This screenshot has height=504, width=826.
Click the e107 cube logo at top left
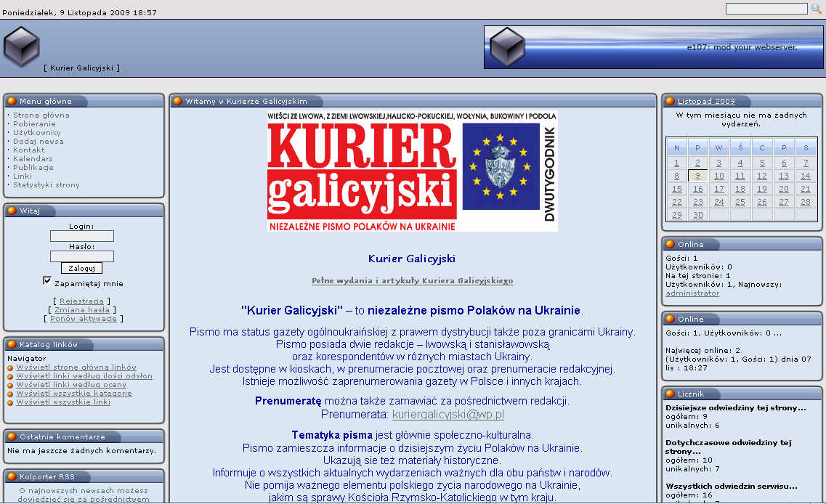(x=21, y=46)
